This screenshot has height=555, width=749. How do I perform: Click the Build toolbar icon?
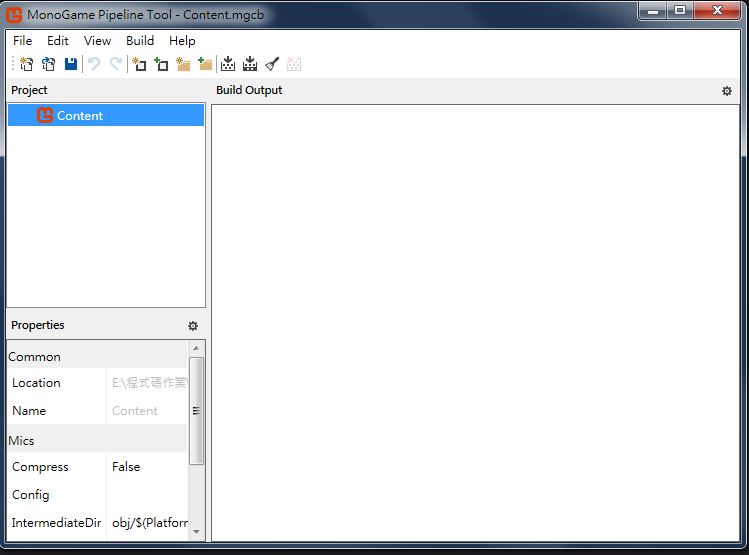[228, 64]
